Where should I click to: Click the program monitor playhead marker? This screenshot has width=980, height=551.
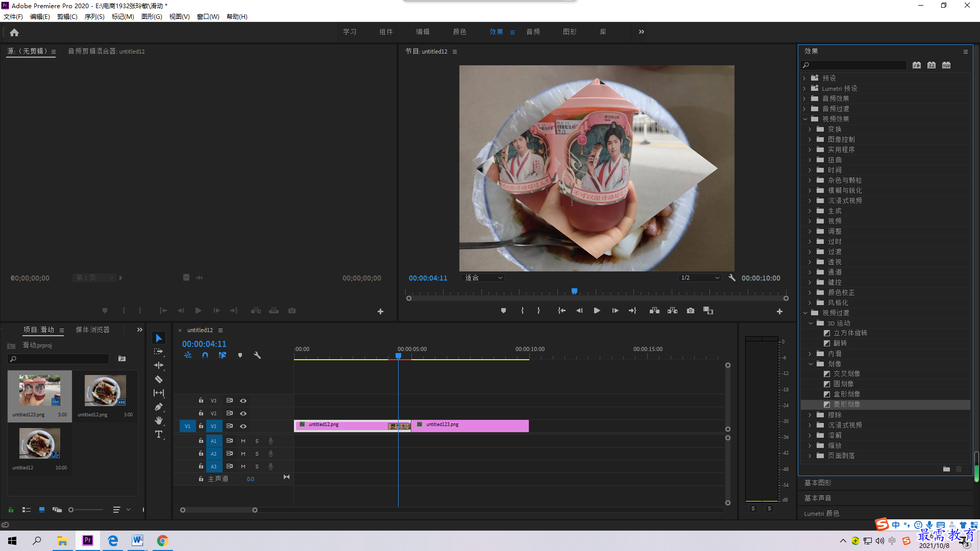click(574, 291)
